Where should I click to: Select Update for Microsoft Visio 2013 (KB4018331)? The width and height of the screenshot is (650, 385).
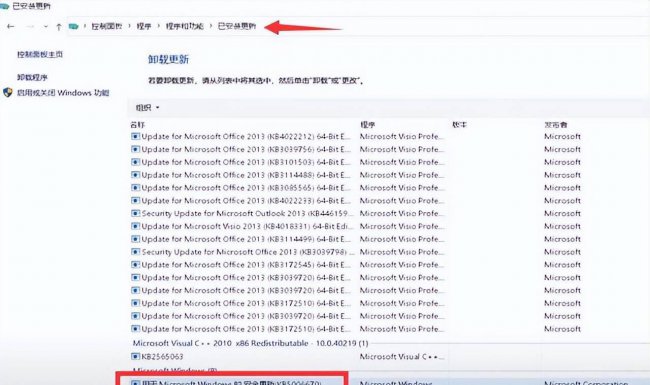(247, 226)
